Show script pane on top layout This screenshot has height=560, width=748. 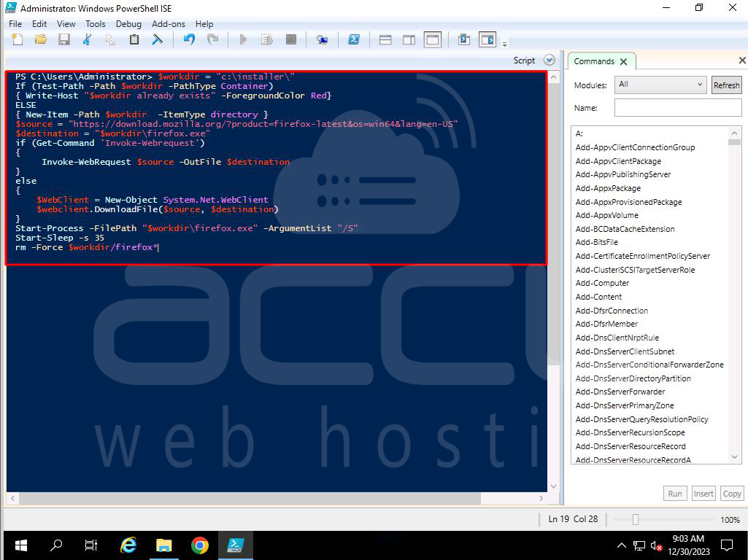click(385, 39)
